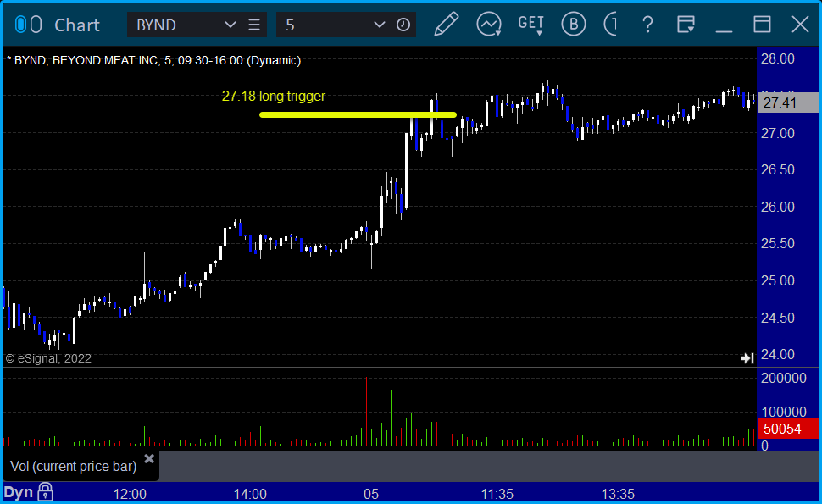The height and width of the screenshot is (504, 822).
Task: Open the symbol list hamburger icon
Action: pyautogui.click(x=254, y=25)
